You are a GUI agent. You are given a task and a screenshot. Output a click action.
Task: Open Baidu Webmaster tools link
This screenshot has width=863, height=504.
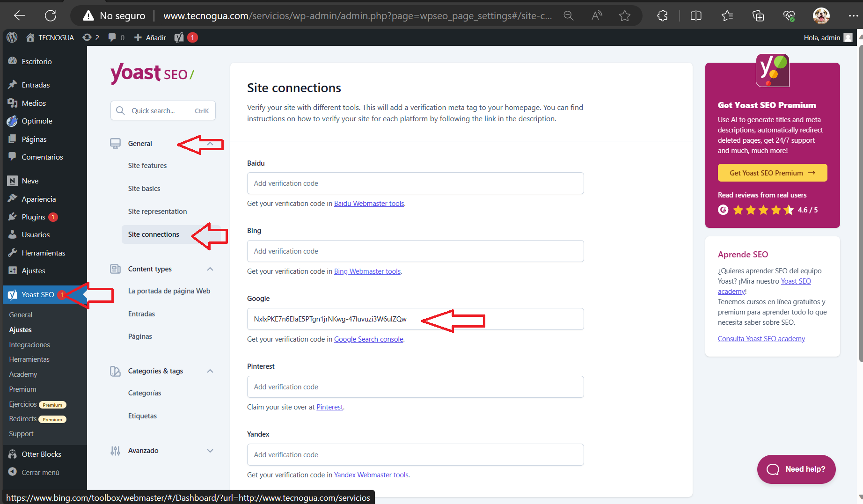pyautogui.click(x=369, y=204)
